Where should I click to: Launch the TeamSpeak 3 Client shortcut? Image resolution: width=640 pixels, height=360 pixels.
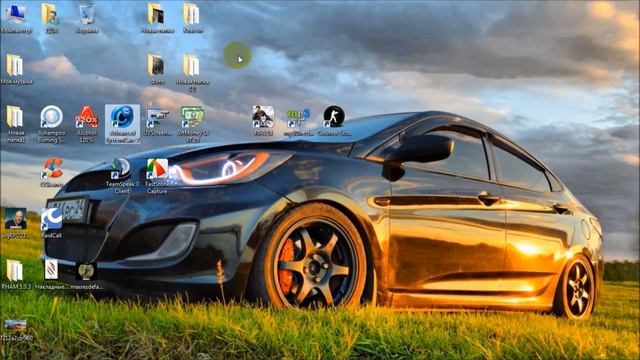click(x=122, y=176)
